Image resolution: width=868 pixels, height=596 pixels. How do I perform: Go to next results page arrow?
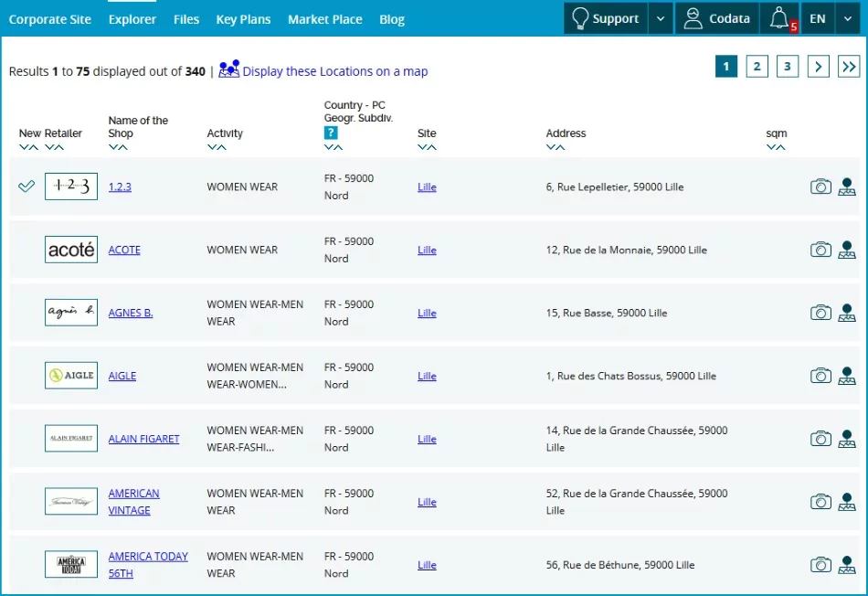pos(818,67)
